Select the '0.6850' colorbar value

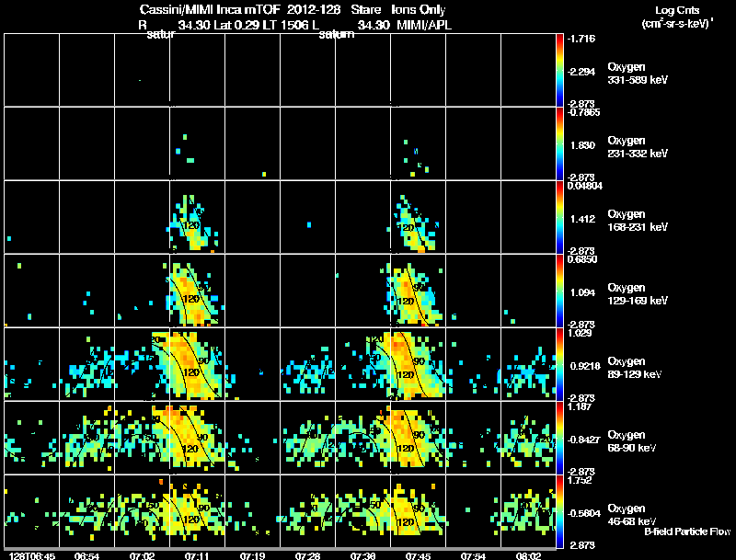point(582,259)
